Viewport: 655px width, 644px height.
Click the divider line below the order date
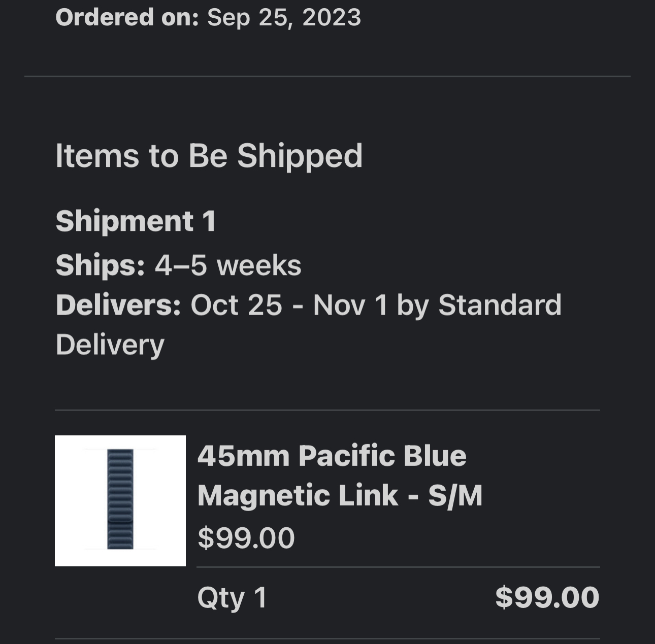point(327,77)
